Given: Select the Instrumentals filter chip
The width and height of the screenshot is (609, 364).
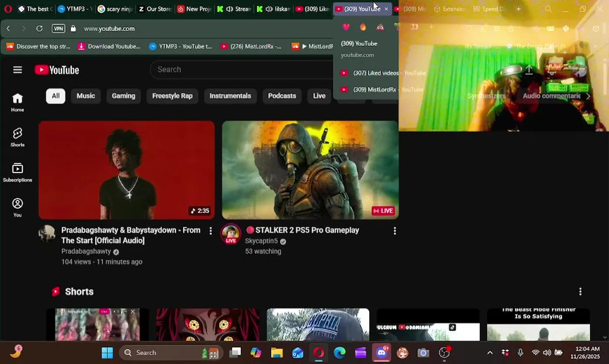Looking at the screenshot, I should (230, 96).
